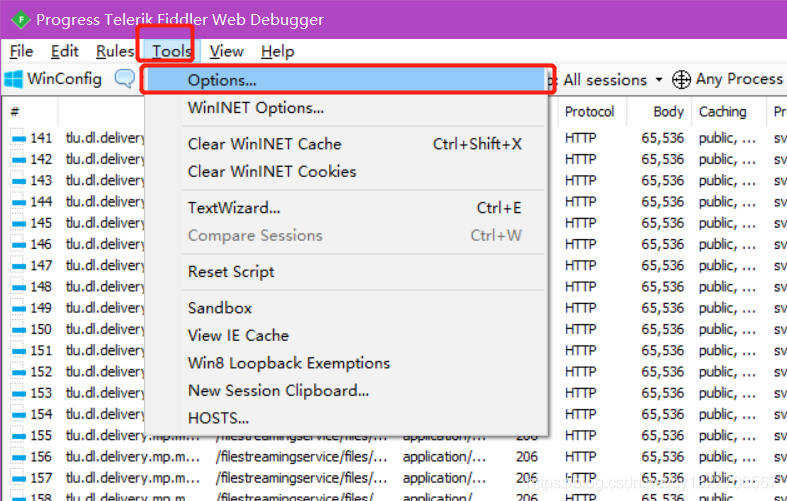Click caching cell 'public, ...' in row 152

[x=727, y=372]
